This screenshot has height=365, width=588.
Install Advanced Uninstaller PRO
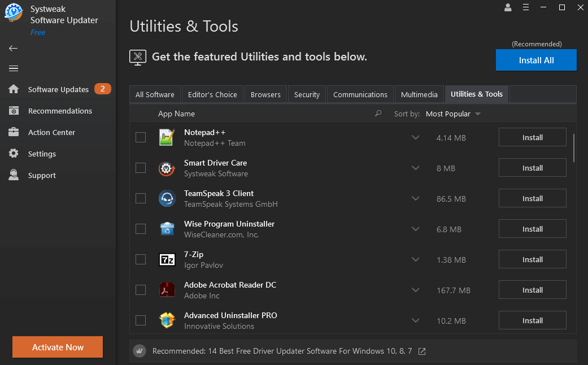pyautogui.click(x=532, y=320)
